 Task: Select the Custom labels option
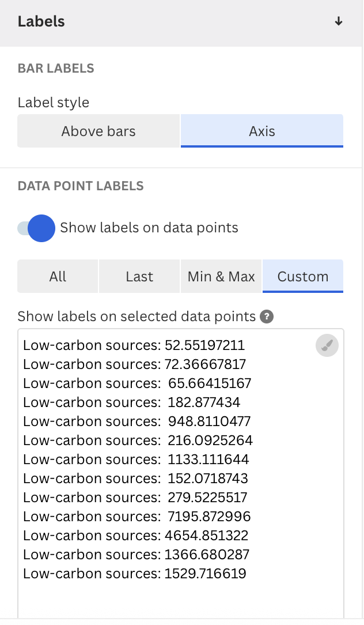[x=303, y=276]
